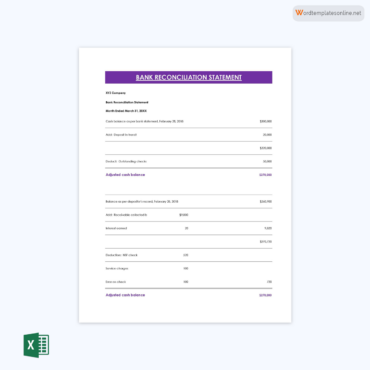Select the "Interest earned" row label
Image resolution: width=370 pixels, height=370 pixels.
(x=116, y=228)
